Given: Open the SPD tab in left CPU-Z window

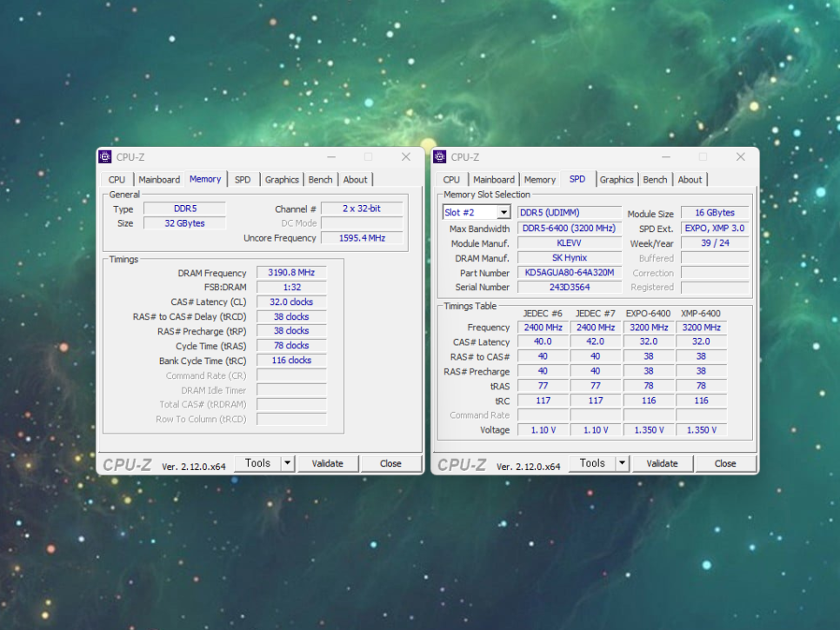Looking at the screenshot, I should 243,180.
